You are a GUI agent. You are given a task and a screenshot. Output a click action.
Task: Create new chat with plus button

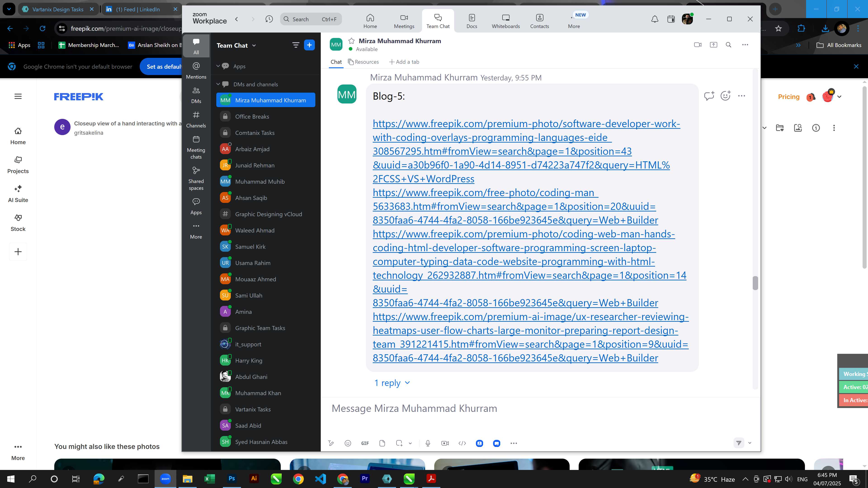[x=309, y=45]
